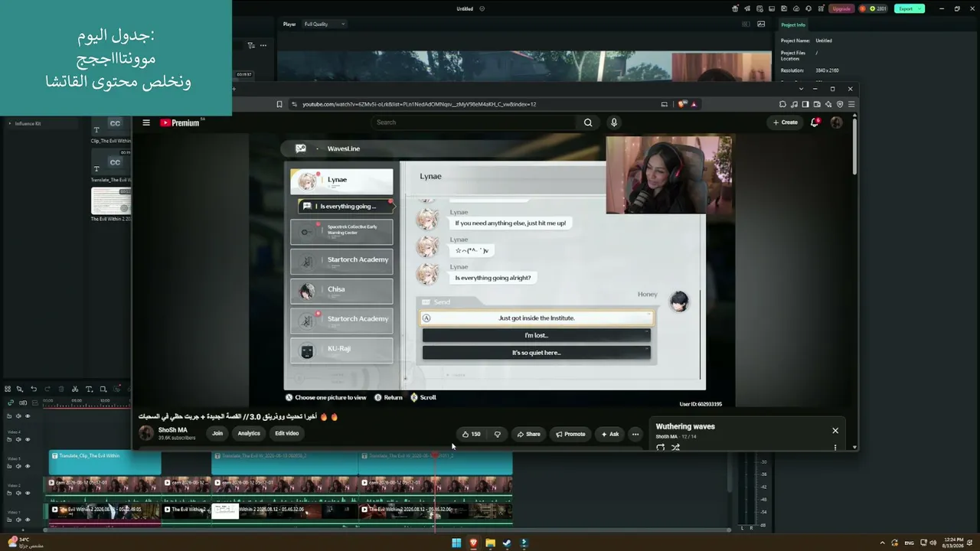This screenshot has height=551, width=980.
Task: Click the red playhead on timeline ruler
Action: tap(435, 455)
